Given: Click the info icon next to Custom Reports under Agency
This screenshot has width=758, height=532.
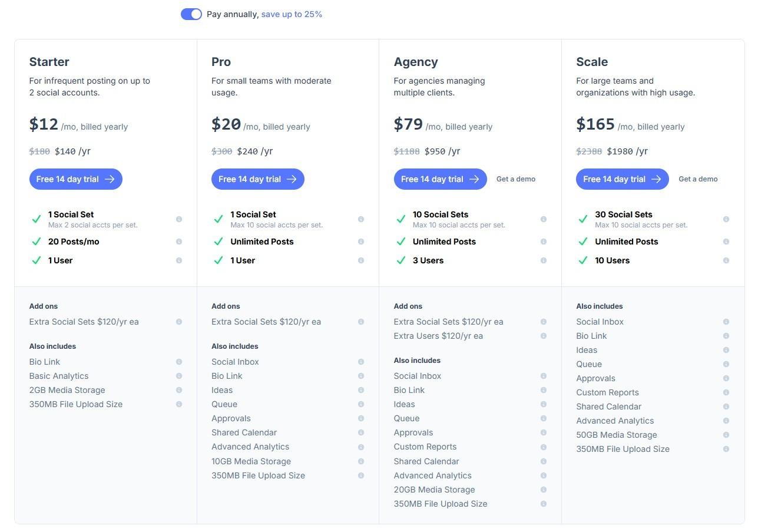Looking at the screenshot, I should (544, 447).
